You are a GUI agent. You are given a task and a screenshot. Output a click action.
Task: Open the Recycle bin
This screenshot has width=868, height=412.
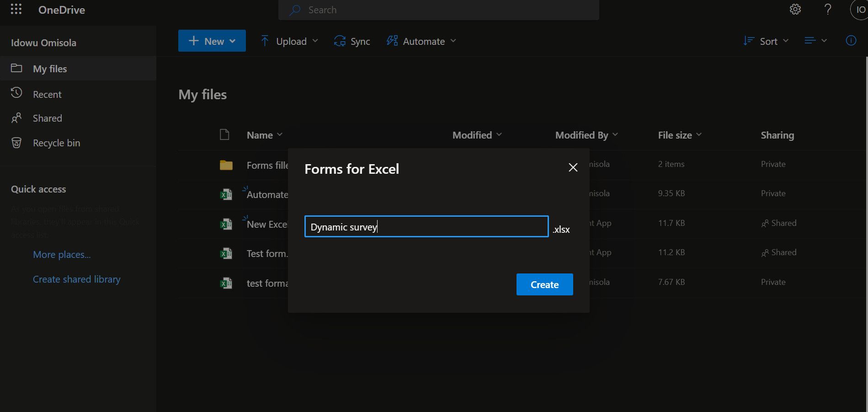click(56, 142)
